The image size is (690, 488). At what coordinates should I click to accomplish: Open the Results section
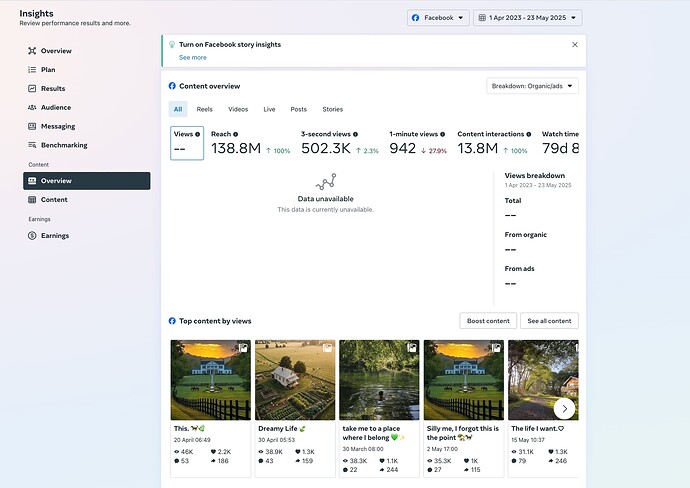point(87,88)
